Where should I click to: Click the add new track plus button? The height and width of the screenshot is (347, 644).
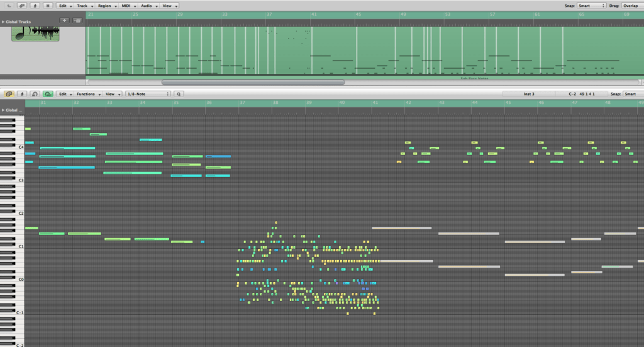click(x=65, y=20)
